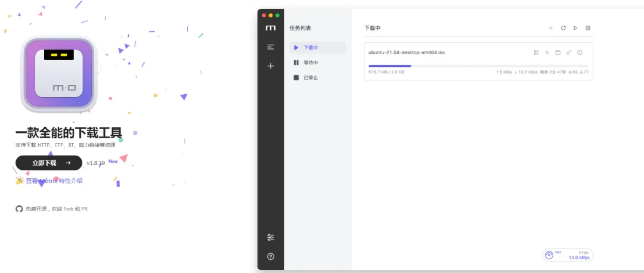
Task: Open preferences via the sliders icon
Action: tap(271, 237)
